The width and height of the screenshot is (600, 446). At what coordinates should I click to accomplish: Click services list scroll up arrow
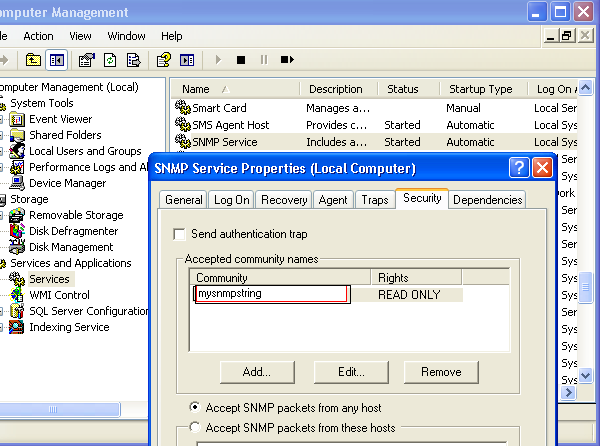(x=585, y=88)
